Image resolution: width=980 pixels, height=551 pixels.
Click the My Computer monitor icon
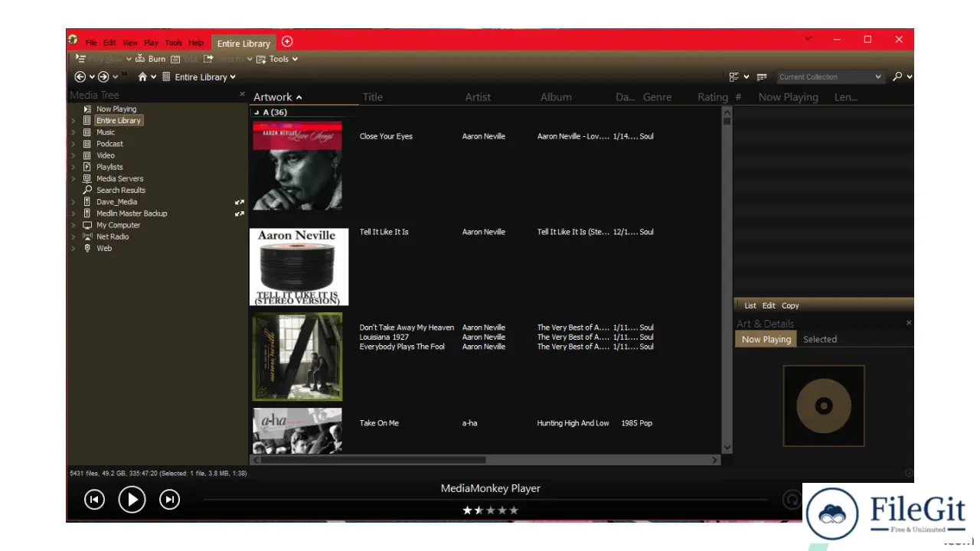click(x=87, y=225)
